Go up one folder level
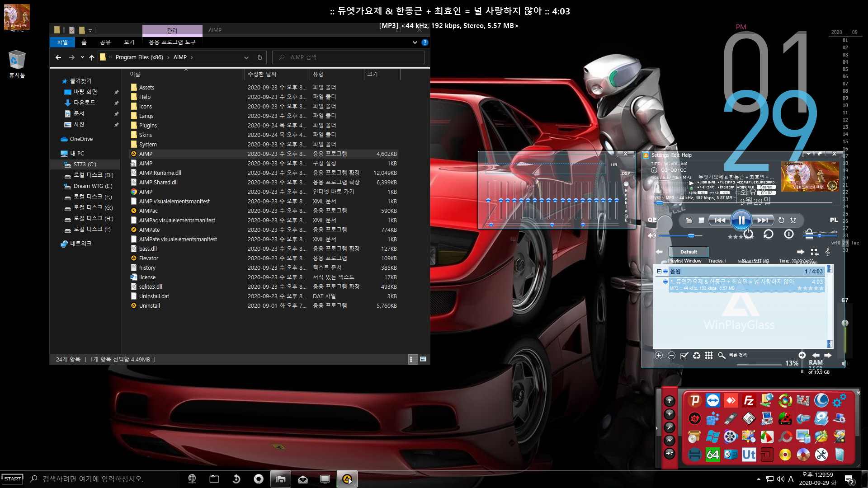Viewport: 868px width, 488px height. (x=92, y=57)
